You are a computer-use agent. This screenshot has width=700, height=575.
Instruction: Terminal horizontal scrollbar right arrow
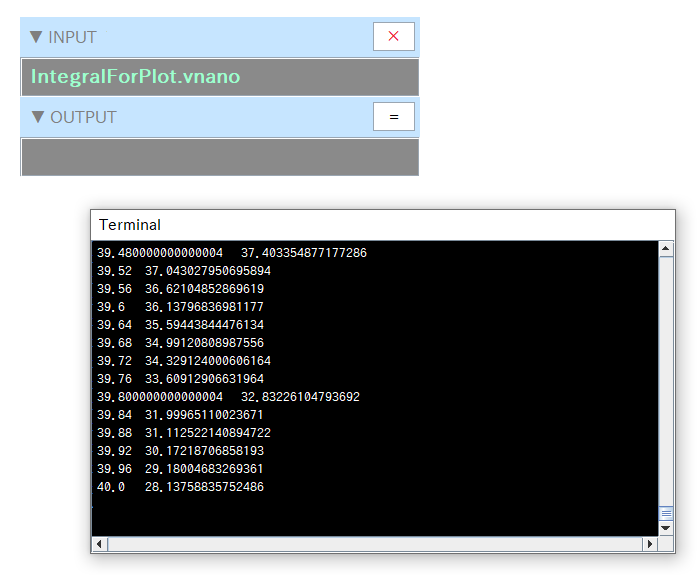[x=650, y=544]
